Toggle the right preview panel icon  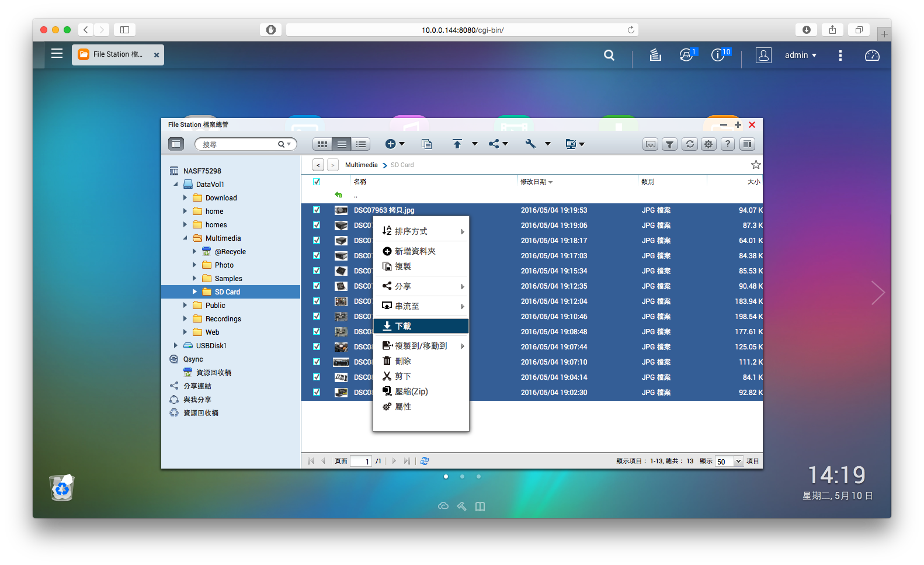click(x=747, y=144)
